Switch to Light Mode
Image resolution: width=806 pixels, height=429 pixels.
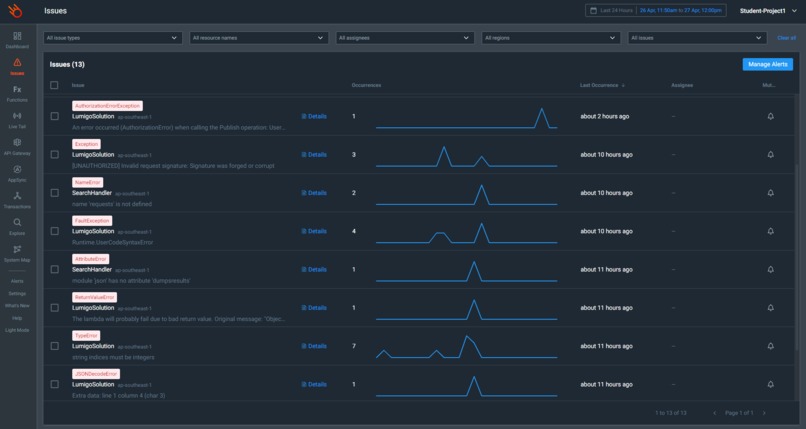click(17, 330)
